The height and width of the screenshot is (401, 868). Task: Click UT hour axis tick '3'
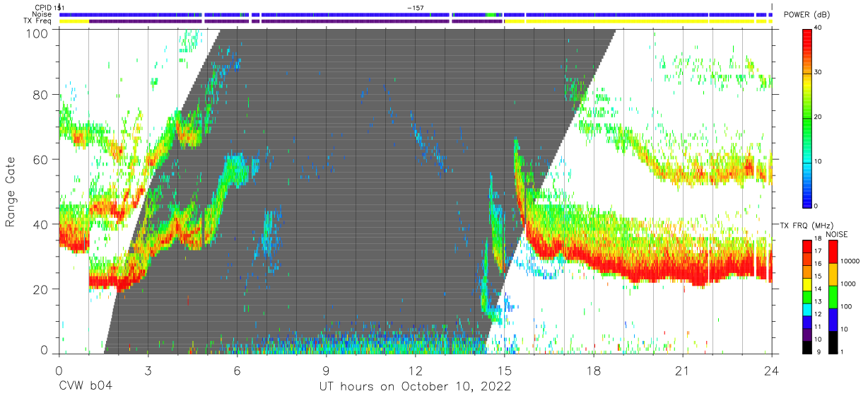click(x=148, y=371)
